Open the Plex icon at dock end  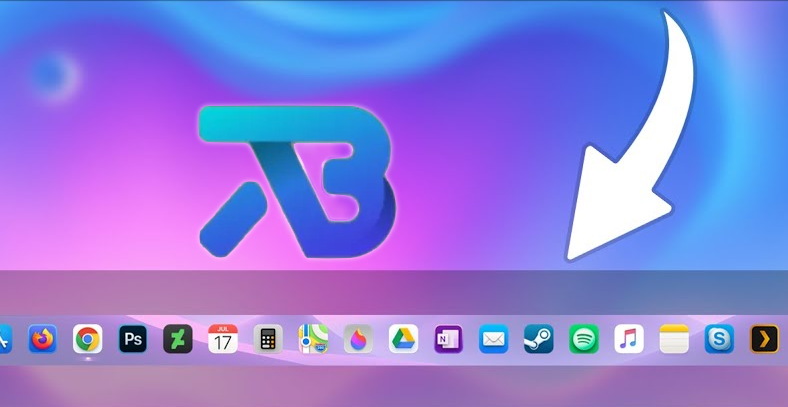(x=764, y=339)
